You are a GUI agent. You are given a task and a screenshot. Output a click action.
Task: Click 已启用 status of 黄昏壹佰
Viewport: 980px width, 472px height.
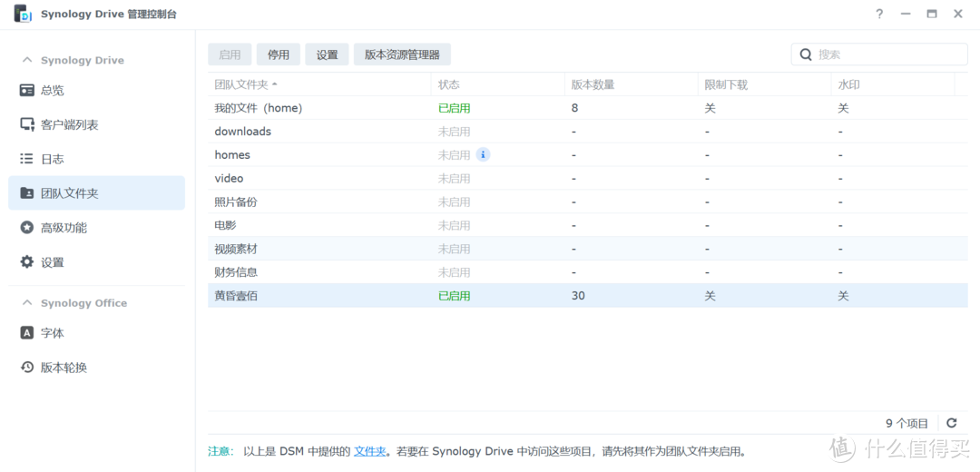(x=455, y=296)
